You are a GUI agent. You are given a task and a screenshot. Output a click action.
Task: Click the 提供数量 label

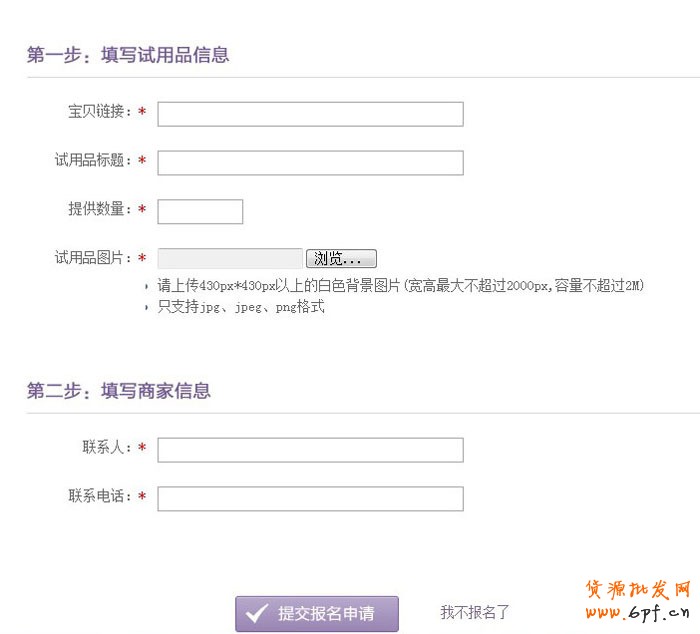100,209
